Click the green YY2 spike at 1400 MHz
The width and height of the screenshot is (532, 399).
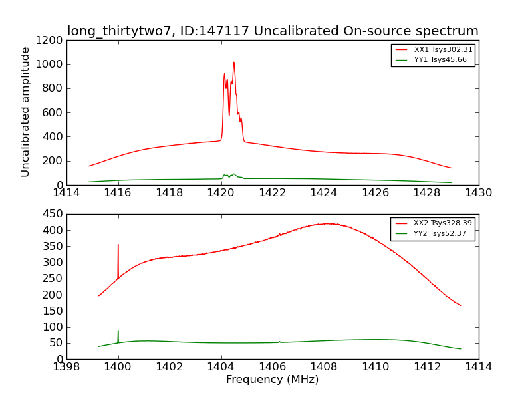click(x=118, y=336)
